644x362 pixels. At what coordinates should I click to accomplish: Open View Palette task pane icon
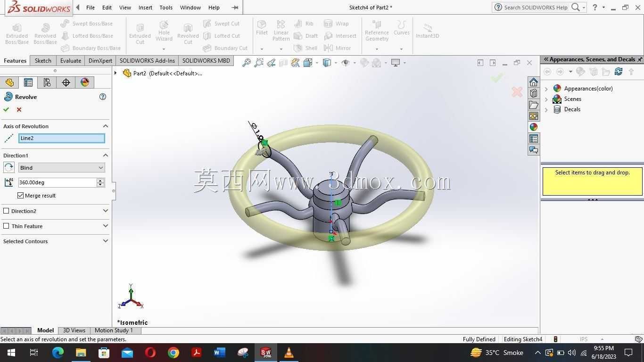coord(534,116)
